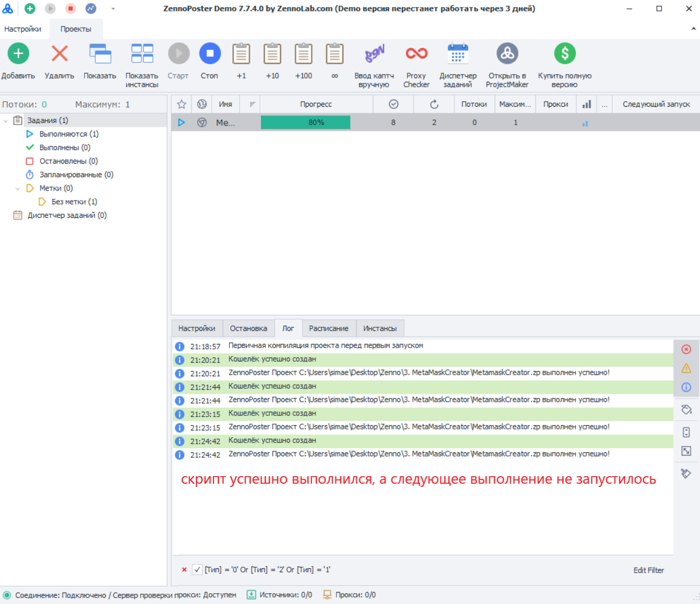Viewport: 700px width, 604px height.
Task: Open the Лог tab
Action: [288, 328]
